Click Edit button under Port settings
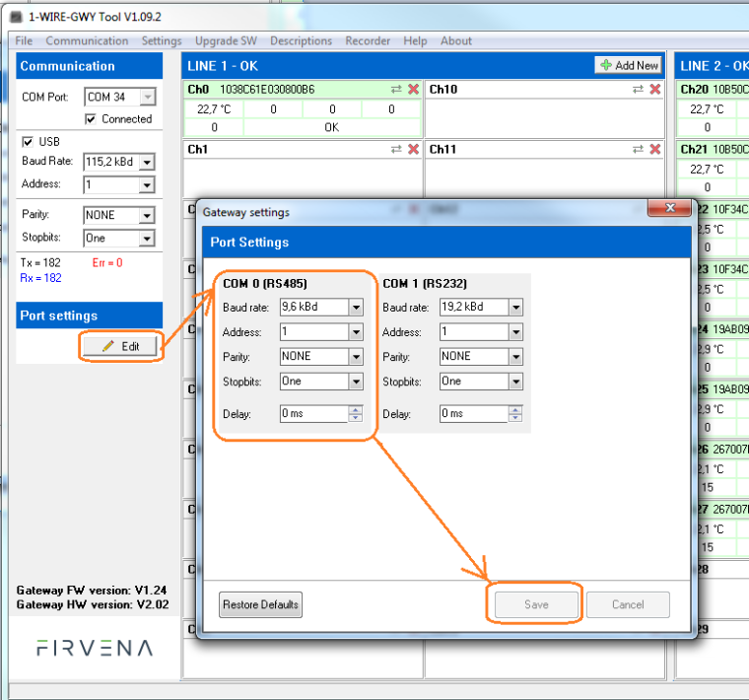 pyautogui.click(x=121, y=347)
